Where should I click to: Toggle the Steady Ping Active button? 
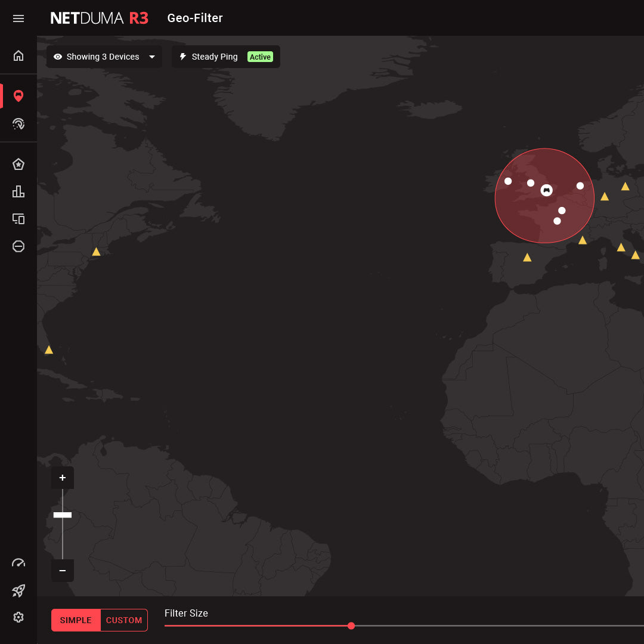click(x=225, y=57)
